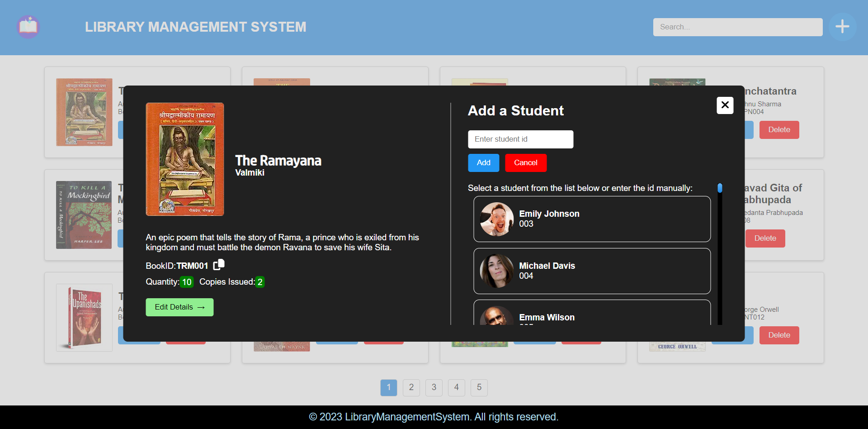This screenshot has height=429, width=868.
Task: Jump to page 5 in pagination
Action: click(479, 387)
